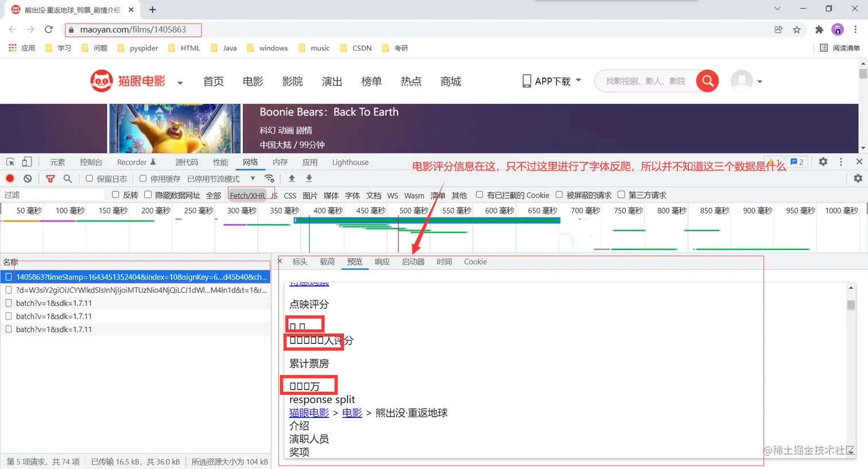868x469 pixels.
Task: Open network conditions wifi icon
Action: click(x=269, y=179)
